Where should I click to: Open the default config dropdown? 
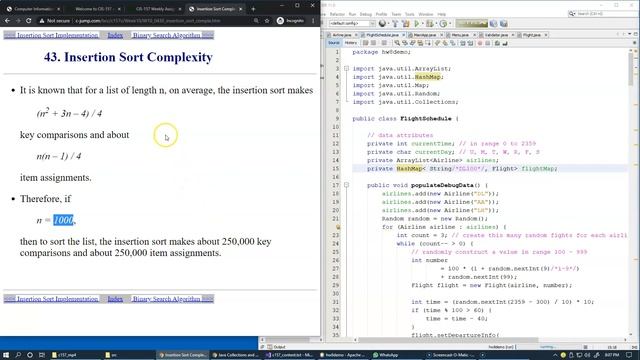pyautogui.click(x=352, y=24)
